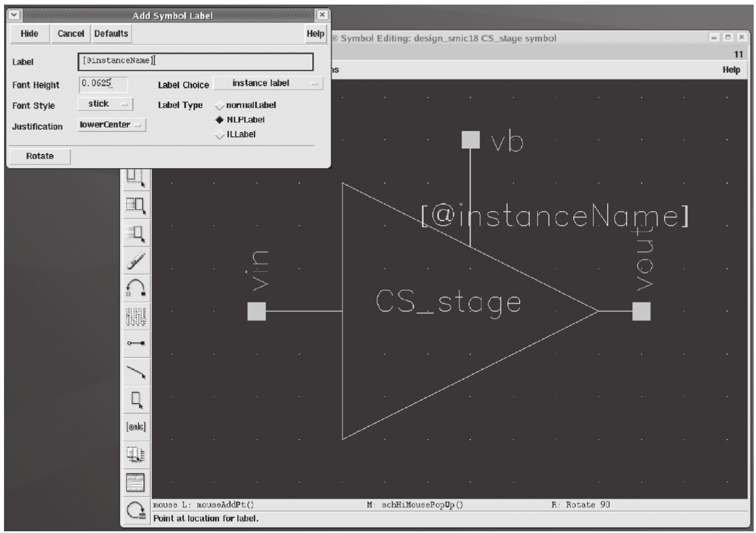
Task: Select the single rectangle shape tool
Action: [136, 399]
